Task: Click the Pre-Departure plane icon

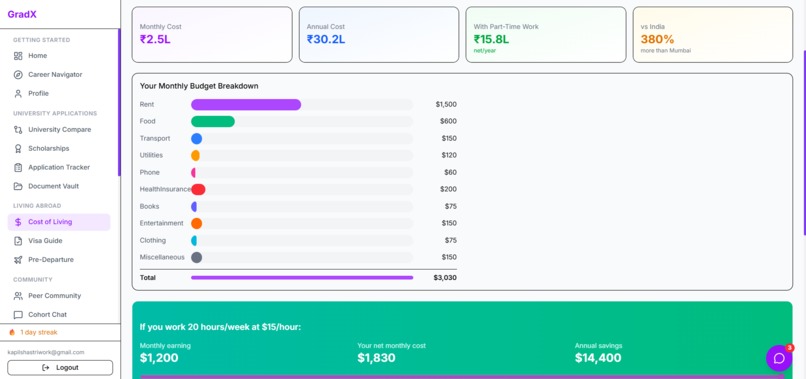Action: point(18,260)
